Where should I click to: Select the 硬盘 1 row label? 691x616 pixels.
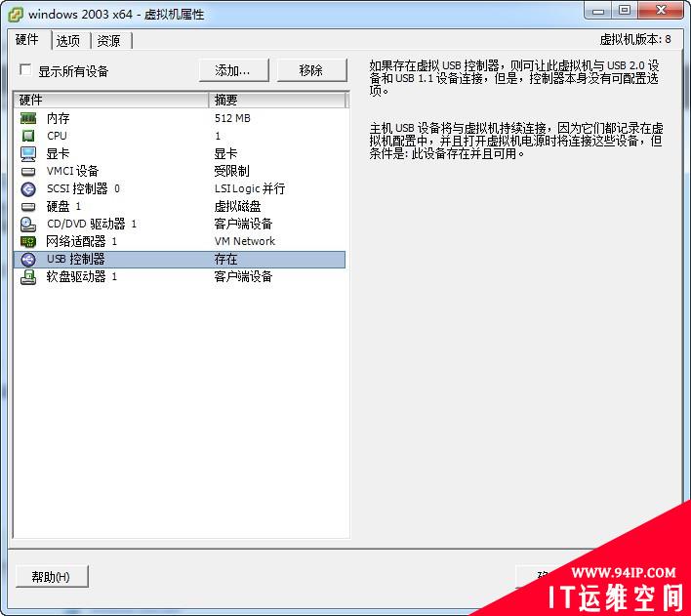pyautogui.click(x=63, y=206)
